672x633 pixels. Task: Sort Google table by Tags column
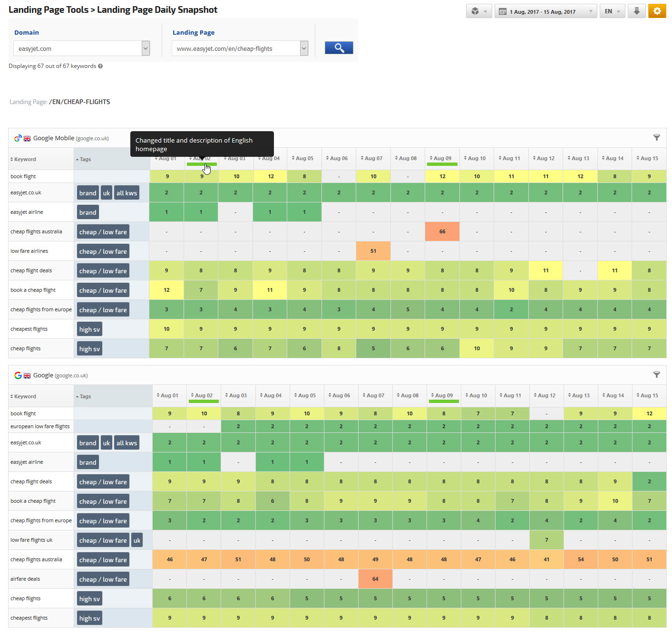pyautogui.click(x=85, y=396)
